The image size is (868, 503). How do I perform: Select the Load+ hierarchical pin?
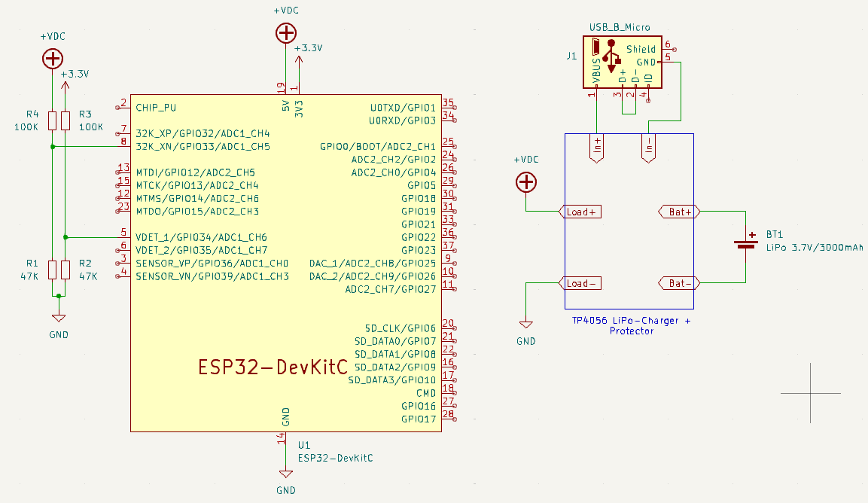tap(580, 212)
